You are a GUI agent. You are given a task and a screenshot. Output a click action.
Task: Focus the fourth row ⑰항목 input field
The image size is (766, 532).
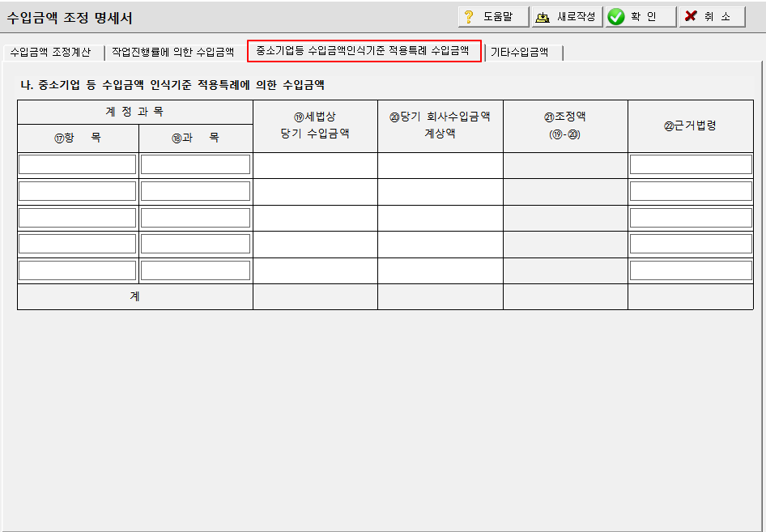77,244
